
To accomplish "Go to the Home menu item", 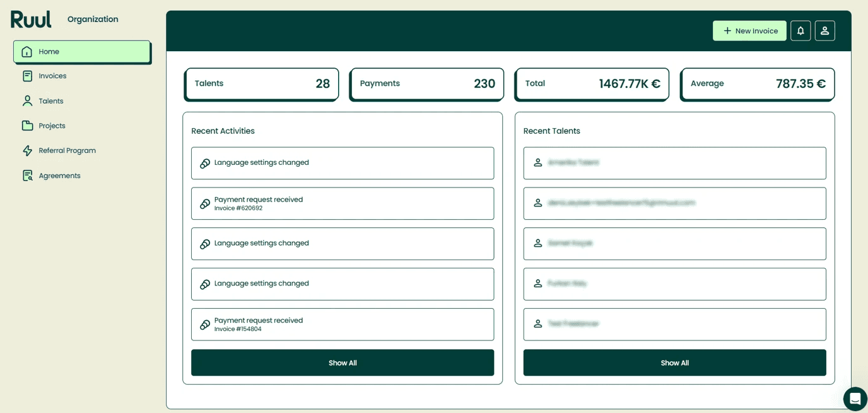I will [x=82, y=52].
